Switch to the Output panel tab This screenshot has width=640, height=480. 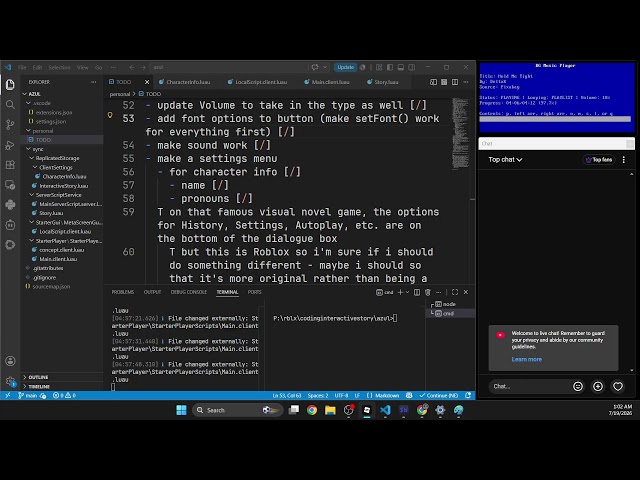[x=152, y=292]
